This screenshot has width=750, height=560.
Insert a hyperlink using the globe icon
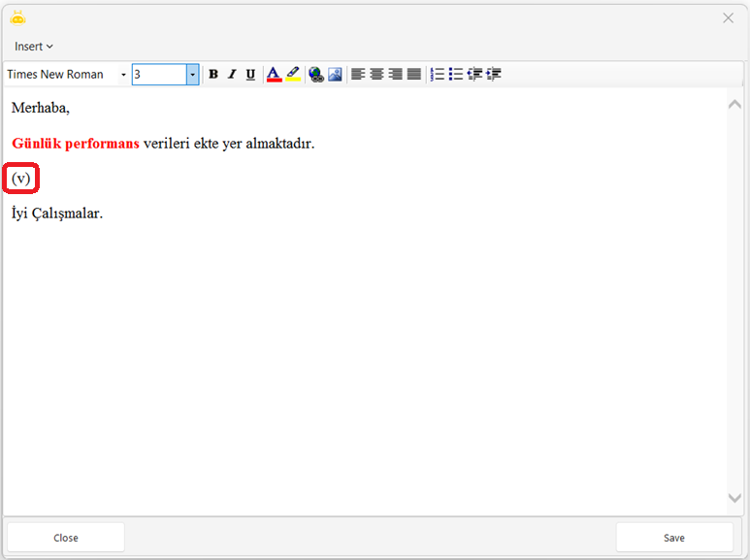[x=315, y=75]
